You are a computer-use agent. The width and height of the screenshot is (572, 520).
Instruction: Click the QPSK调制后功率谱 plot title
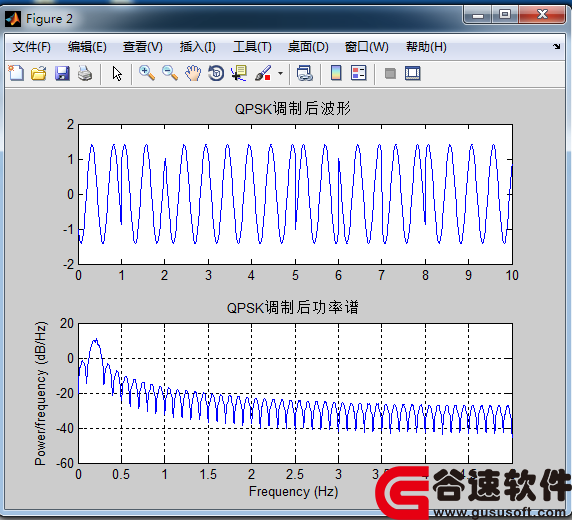coord(293,308)
